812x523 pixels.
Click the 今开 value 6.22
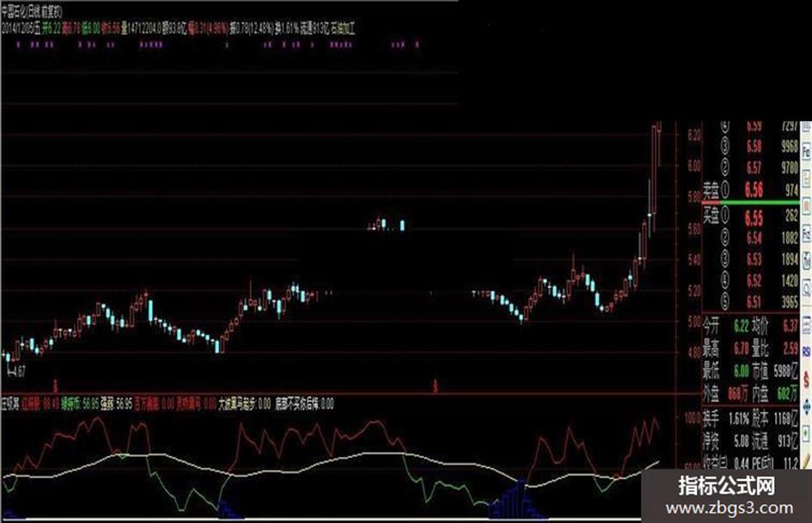[742, 326]
